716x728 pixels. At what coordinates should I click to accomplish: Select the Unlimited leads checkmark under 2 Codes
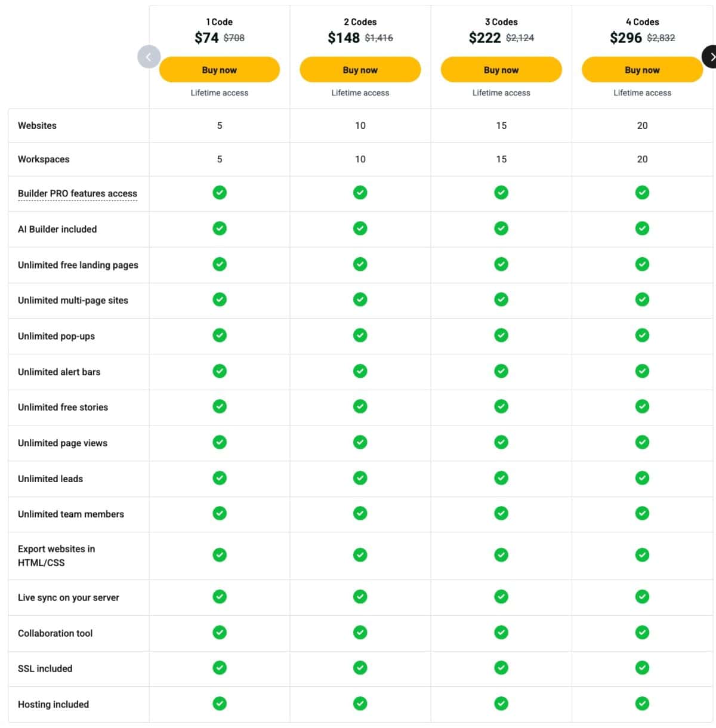tap(360, 478)
